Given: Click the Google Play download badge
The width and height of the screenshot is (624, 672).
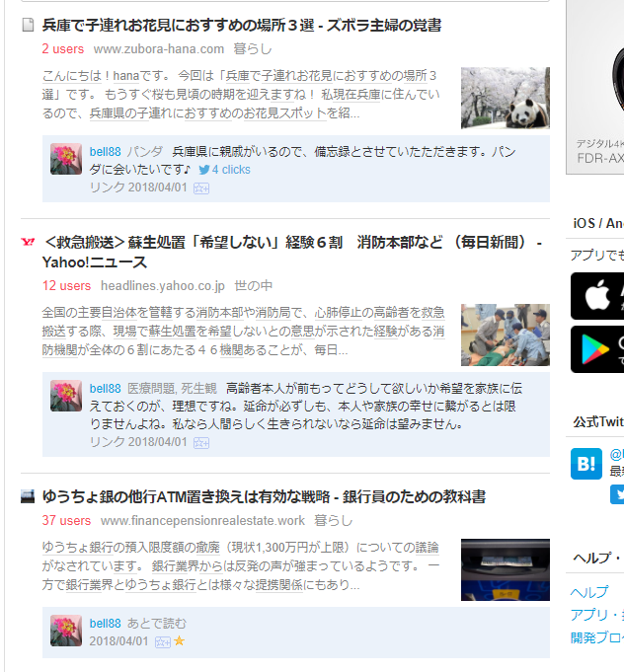Looking at the screenshot, I should (x=597, y=349).
